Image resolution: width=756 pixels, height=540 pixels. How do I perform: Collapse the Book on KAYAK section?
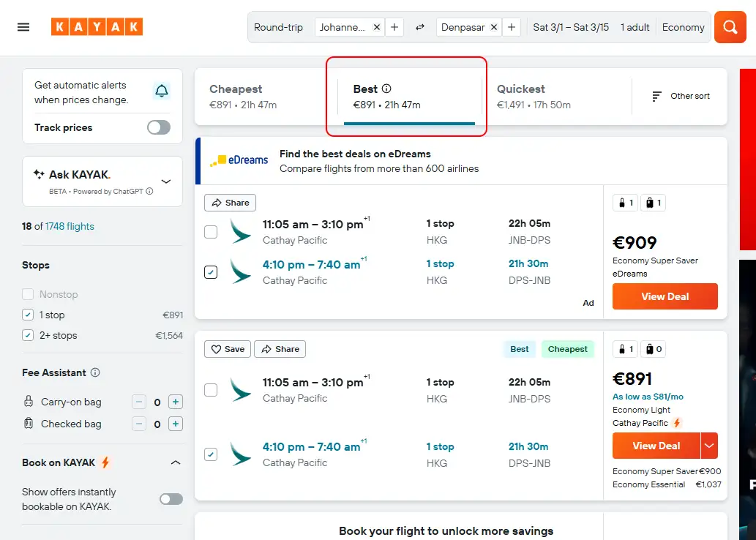click(x=175, y=462)
